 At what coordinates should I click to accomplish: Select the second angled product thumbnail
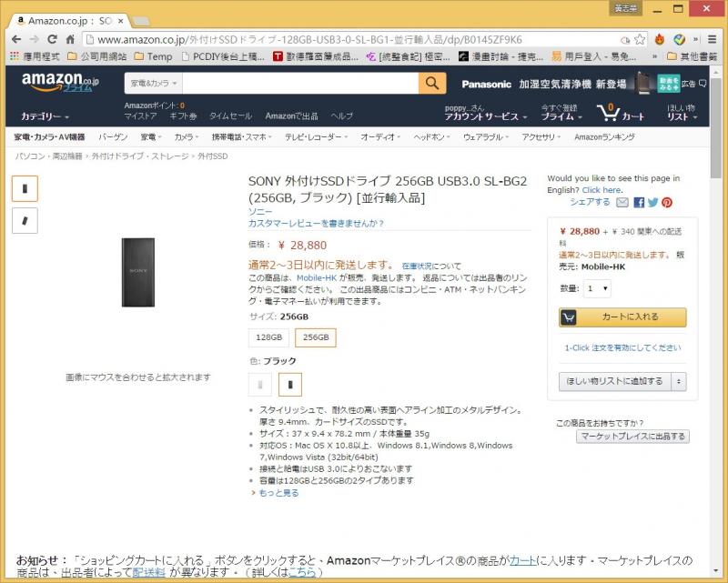[25, 220]
